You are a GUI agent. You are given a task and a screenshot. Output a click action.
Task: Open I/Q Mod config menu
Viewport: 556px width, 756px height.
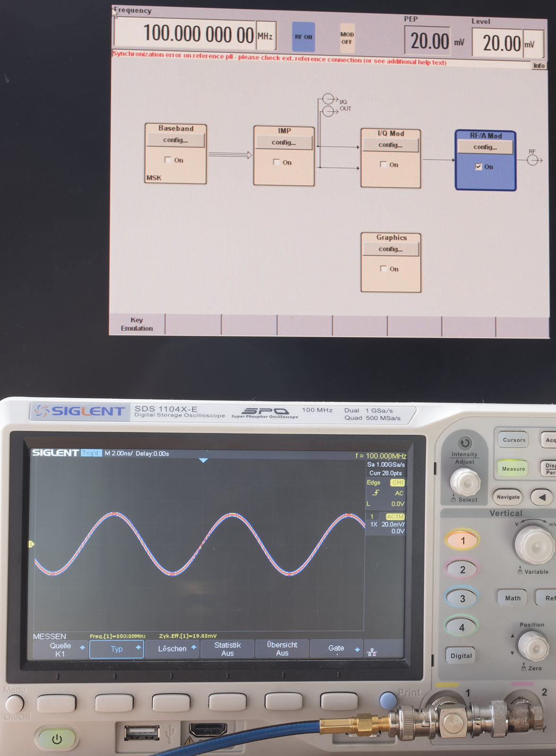point(391,145)
